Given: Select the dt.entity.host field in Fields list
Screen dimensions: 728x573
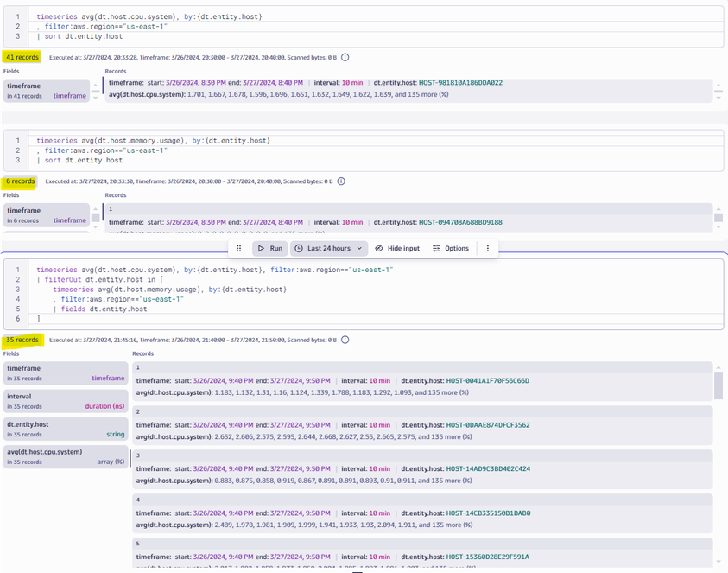Looking at the screenshot, I should pyautogui.click(x=66, y=429).
